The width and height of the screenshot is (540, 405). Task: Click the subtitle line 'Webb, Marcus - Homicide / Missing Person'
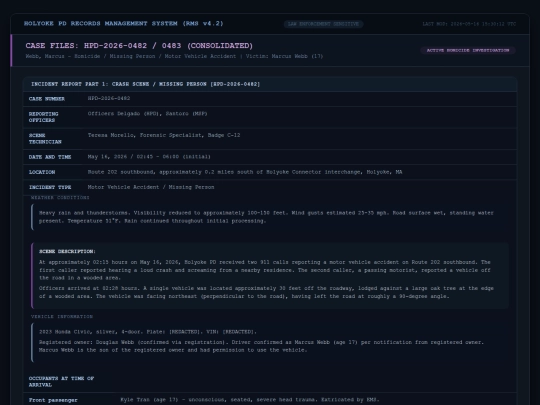174,56
